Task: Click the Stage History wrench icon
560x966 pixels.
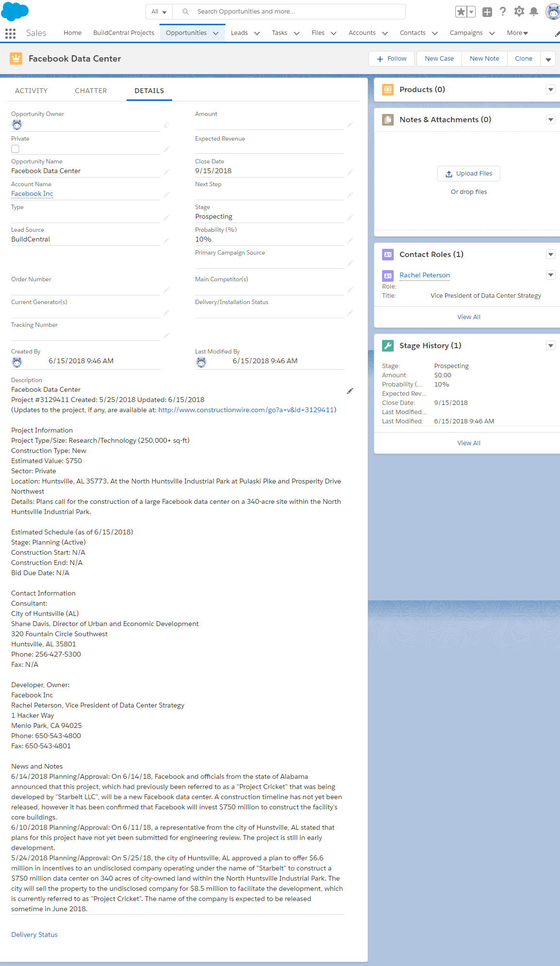Action: point(388,346)
